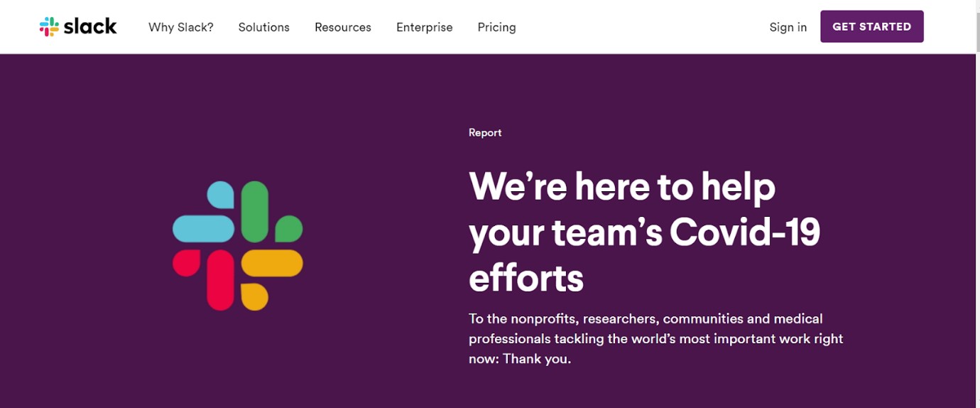Screen dimensions: 980x408
Task: Open the Resources nav menu
Action: pyautogui.click(x=343, y=27)
